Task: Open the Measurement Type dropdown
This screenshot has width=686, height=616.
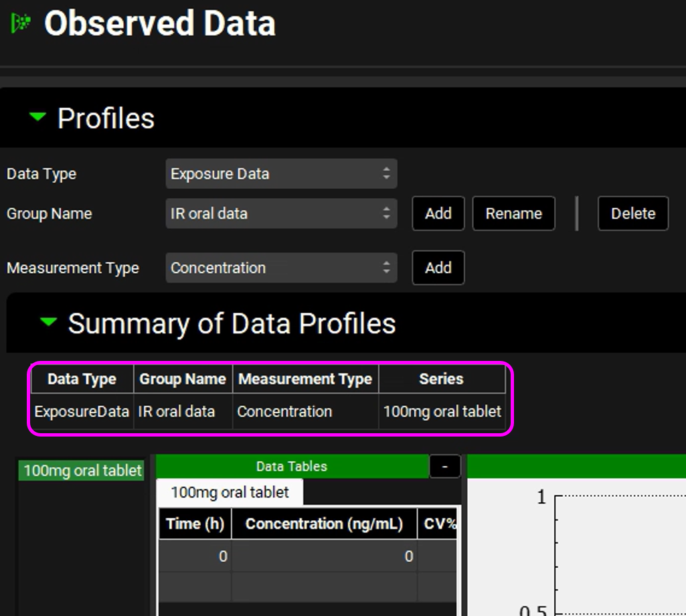Action: pos(281,268)
